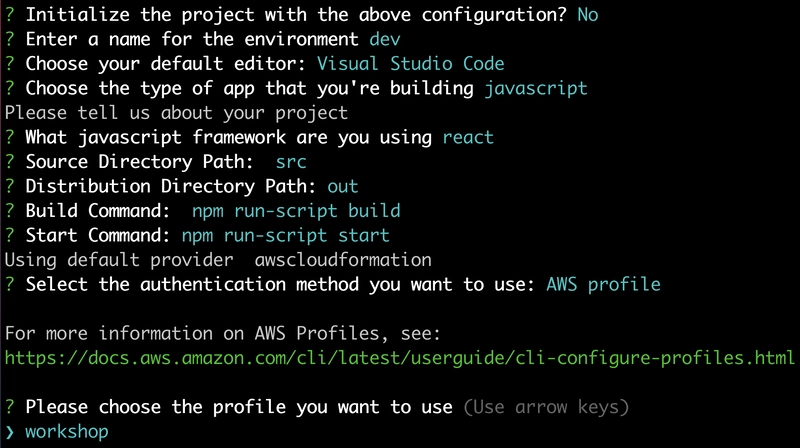Click the 'Please choose the profile' prompt text
This screenshot has width=800, height=448.
pos(239,407)
